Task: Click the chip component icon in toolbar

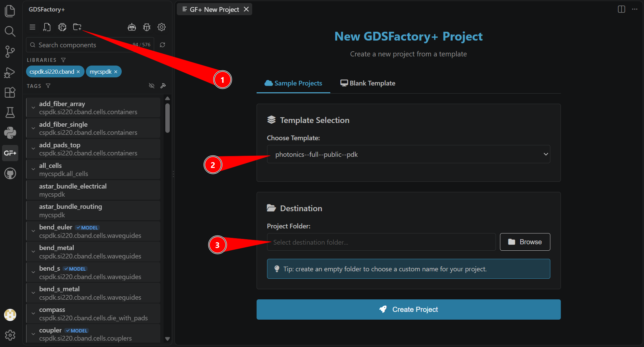Action: click(x=62, y=27)
